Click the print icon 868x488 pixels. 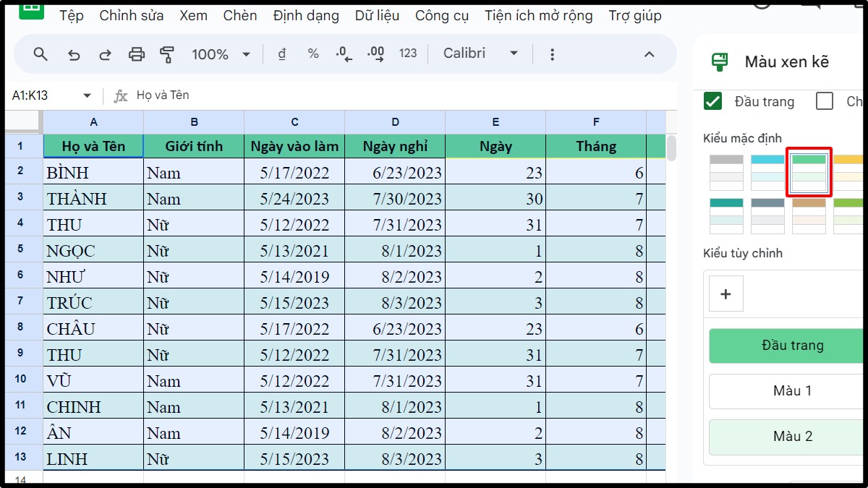click(x=136, y=54)
